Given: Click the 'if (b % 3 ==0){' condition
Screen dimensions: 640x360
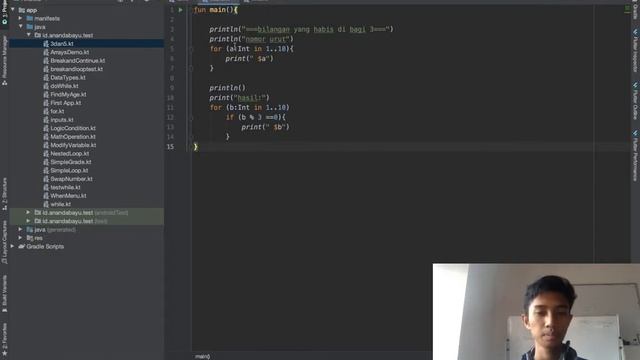Looking at the screenshot, I should tap(256, 118).
